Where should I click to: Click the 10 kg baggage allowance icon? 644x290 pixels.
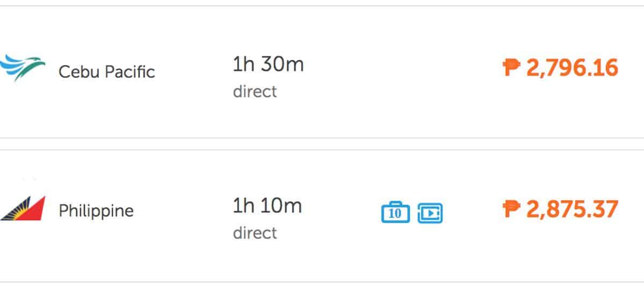coord(395,213)
